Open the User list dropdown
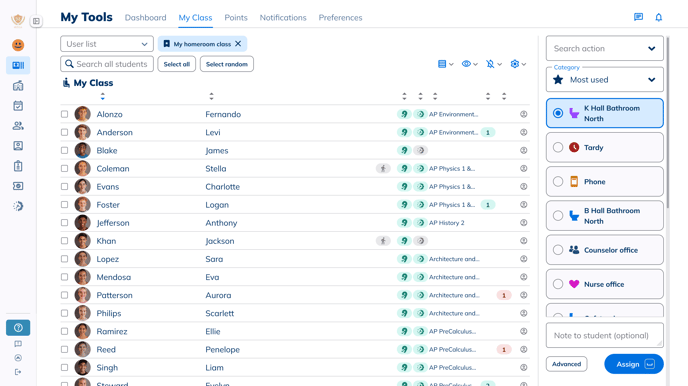 [x=107, y=44]
